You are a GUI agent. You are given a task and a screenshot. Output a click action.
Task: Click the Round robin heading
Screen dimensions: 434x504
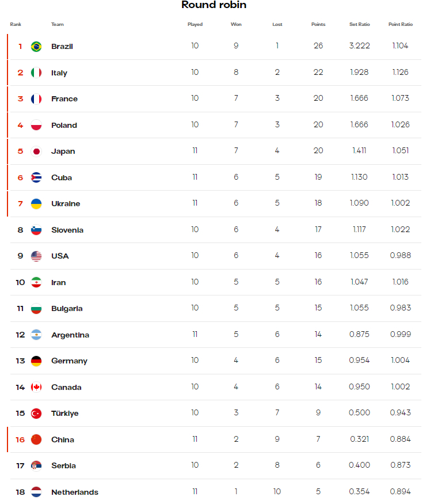click(x=214, y=5)
